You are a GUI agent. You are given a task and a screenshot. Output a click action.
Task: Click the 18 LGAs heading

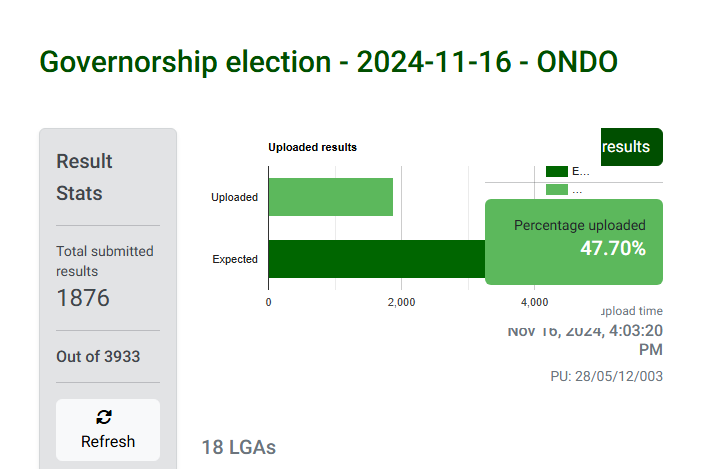coord(239,447)
